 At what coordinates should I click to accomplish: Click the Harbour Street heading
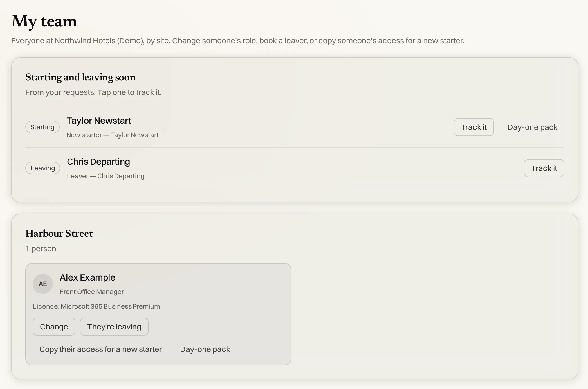point(59,234)
